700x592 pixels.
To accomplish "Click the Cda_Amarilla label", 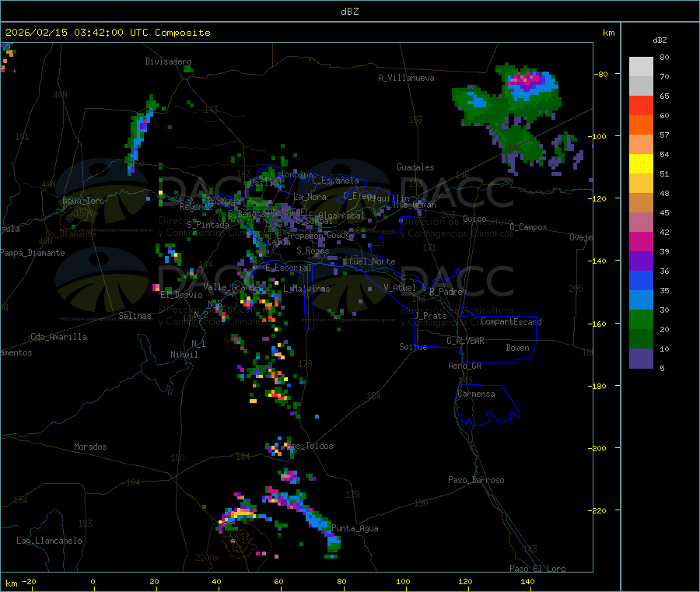I will point(58,337).
